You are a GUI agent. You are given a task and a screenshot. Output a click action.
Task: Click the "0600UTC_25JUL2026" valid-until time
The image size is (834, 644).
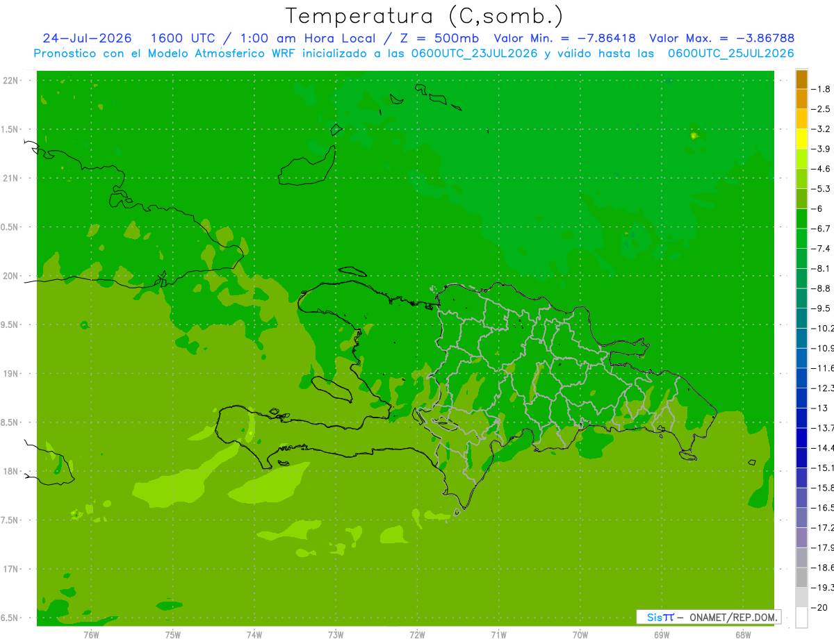coord(730,53)
